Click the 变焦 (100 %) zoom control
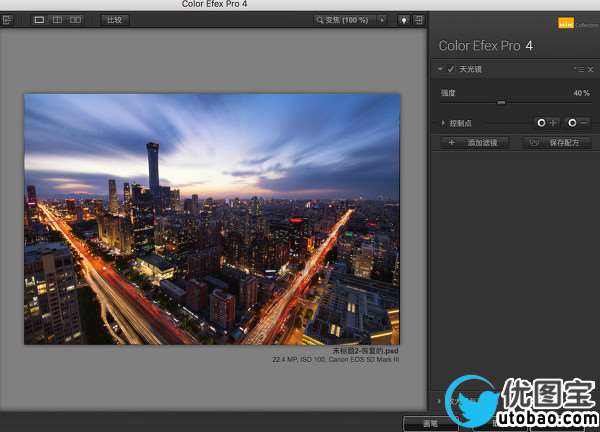 (x=342, y=20)
